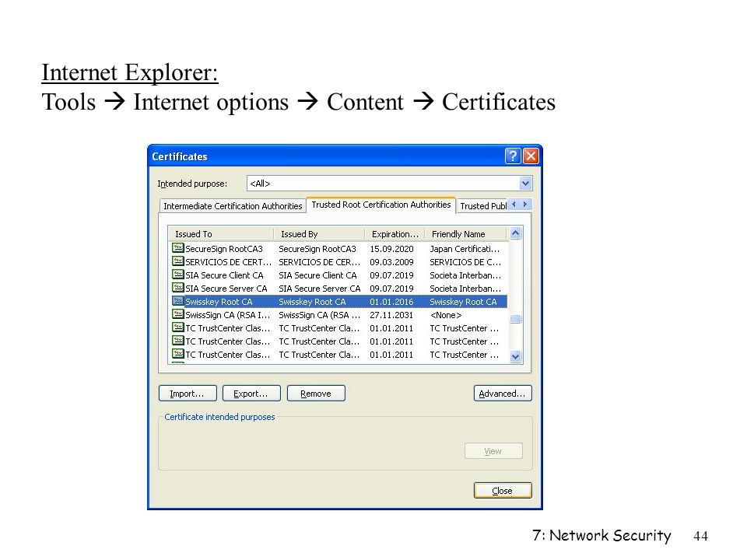This screenshot has height=560, width=747.
Task: Click the certificate icon for SIA Secure Client CA
Action: (177, 275)
